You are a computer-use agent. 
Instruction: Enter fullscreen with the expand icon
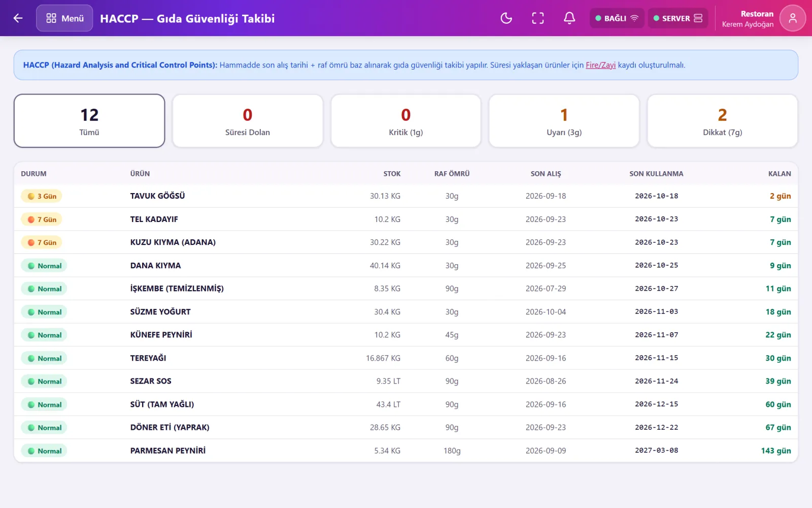pos(538,18)
